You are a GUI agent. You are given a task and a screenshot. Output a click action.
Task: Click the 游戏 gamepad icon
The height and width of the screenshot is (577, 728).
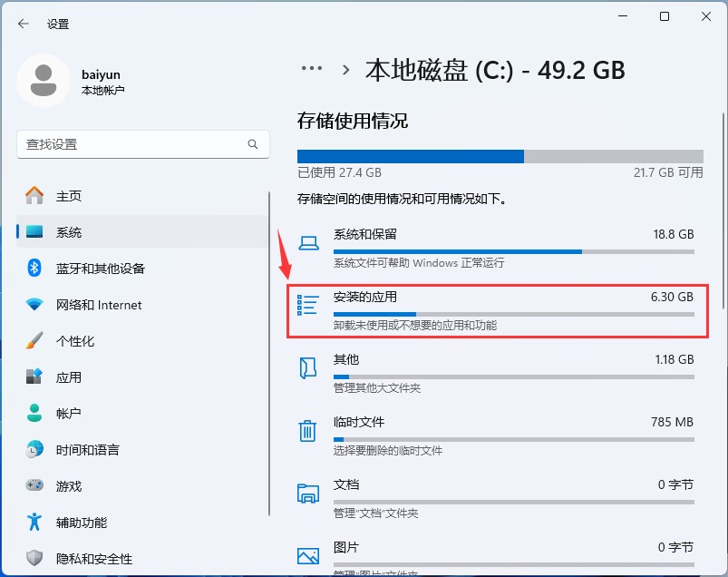(x=34, y=485)
